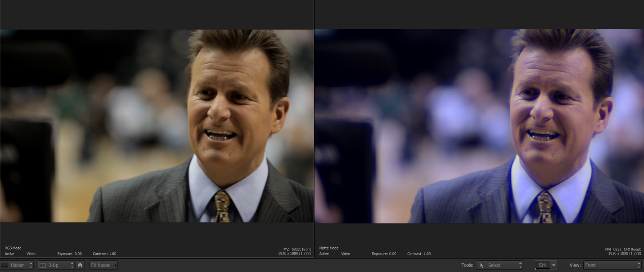
Task: Expand the zoom percentage dropdown arrow
Action: (554, 265)
